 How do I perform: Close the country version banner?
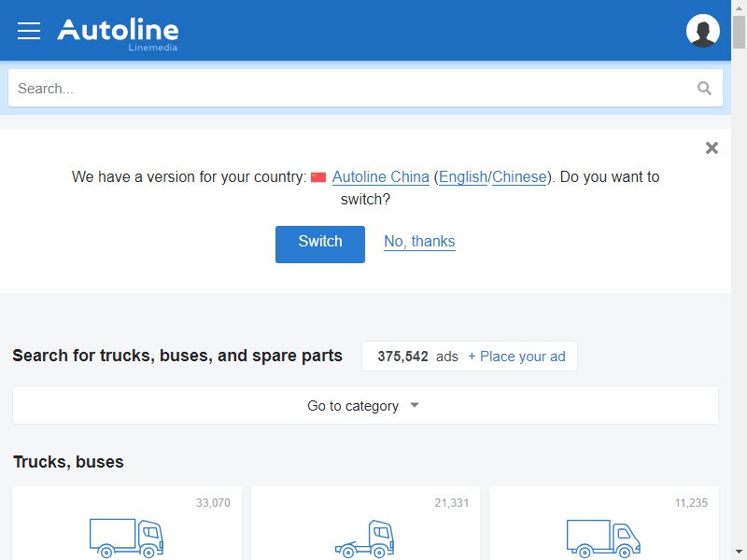pyautogui.click(x=712, y=148)
